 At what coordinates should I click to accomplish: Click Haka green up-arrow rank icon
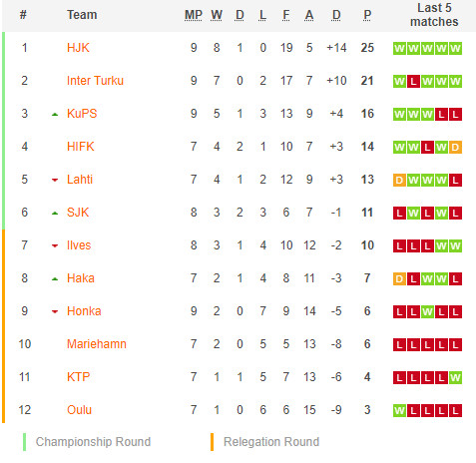pyautogui.click(x=55, y=279)
